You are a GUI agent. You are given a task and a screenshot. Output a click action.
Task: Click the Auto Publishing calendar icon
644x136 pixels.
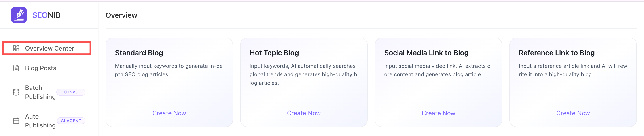(16, 121)
